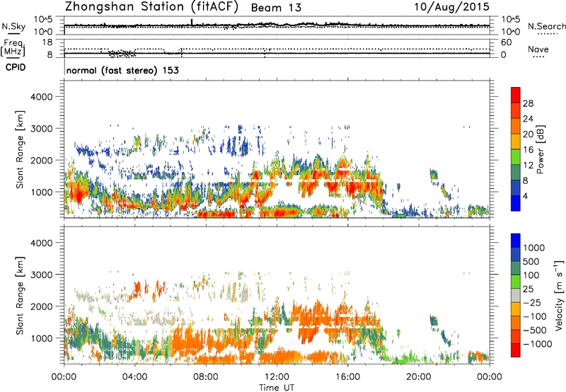566x392 pixels.
Task: Click the 12 label on power colorbar
Action: pos(528,166)
